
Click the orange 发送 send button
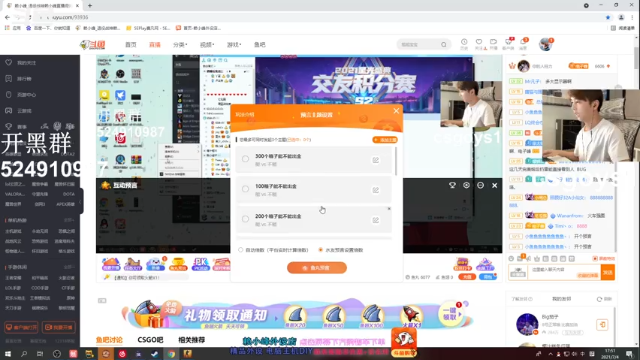tap(608, 272)
